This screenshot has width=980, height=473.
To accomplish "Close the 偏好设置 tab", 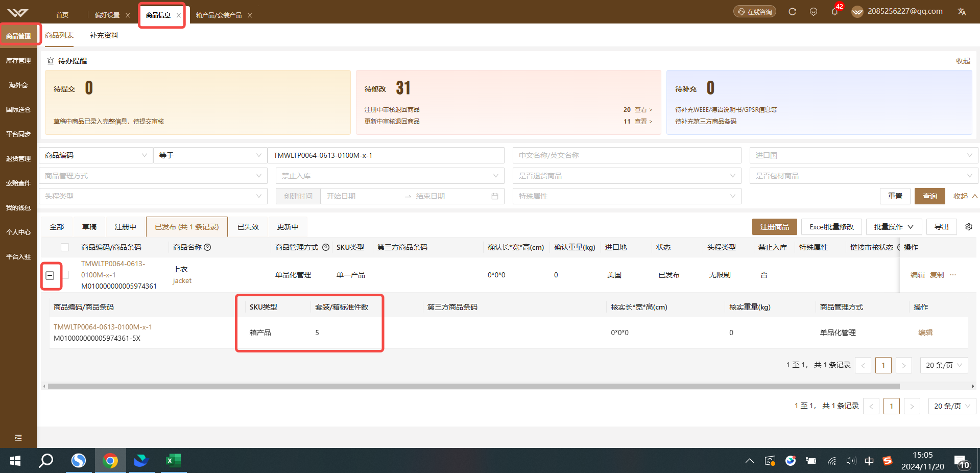I will point(128,15).
